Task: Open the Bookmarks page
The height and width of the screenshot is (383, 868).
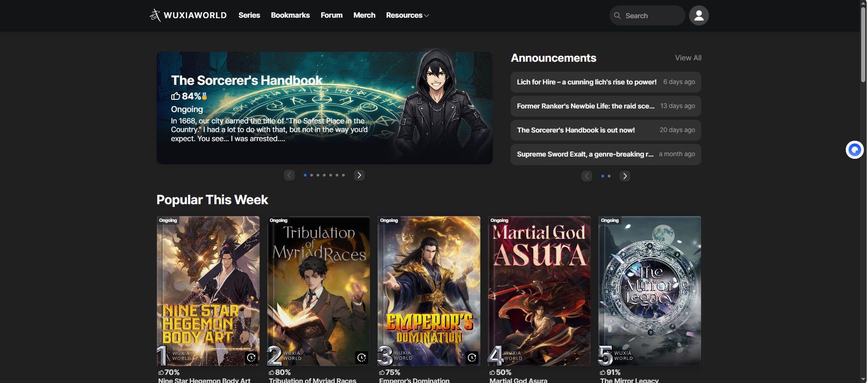Action: tap(290, 15)
